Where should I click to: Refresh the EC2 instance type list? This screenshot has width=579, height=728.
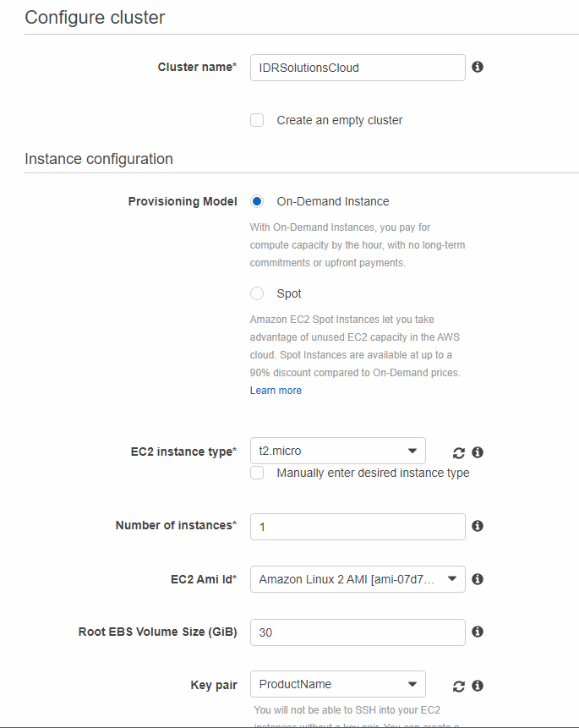click(x=458, y=452)
